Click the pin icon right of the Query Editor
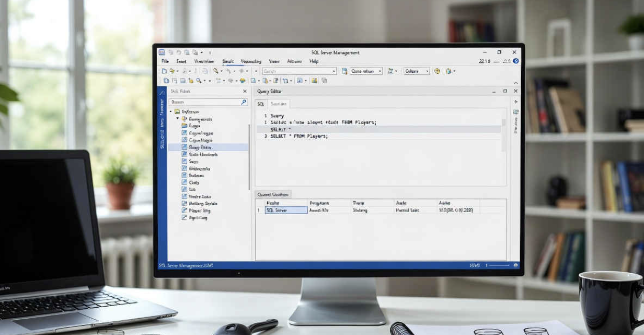This screenshot has height=335, width=644. click(516, 102)
